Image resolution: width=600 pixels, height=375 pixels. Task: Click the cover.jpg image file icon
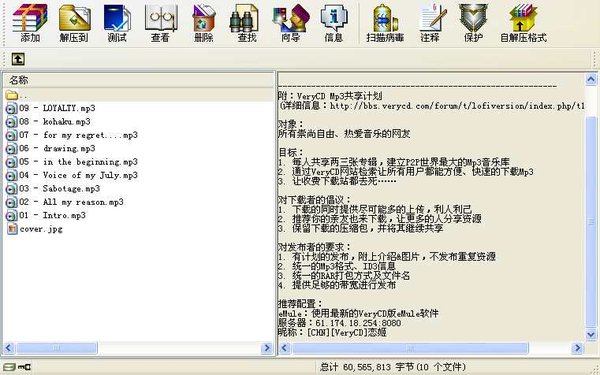12,229
